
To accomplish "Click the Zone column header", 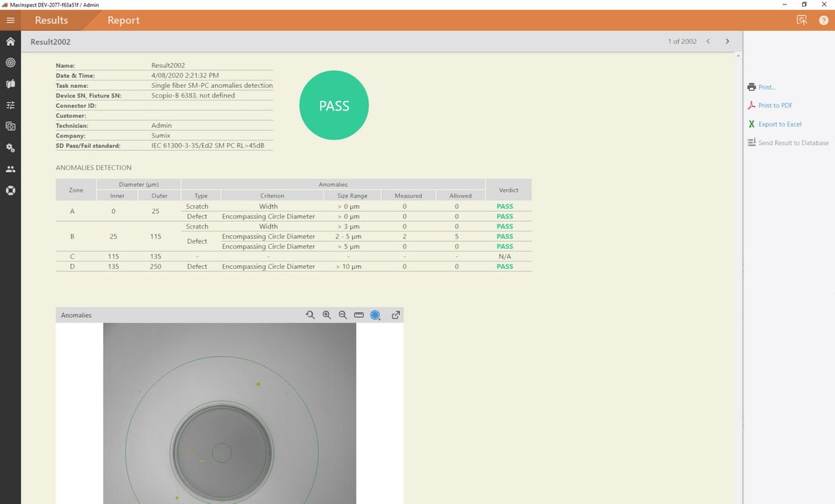I will coord(75,190).
